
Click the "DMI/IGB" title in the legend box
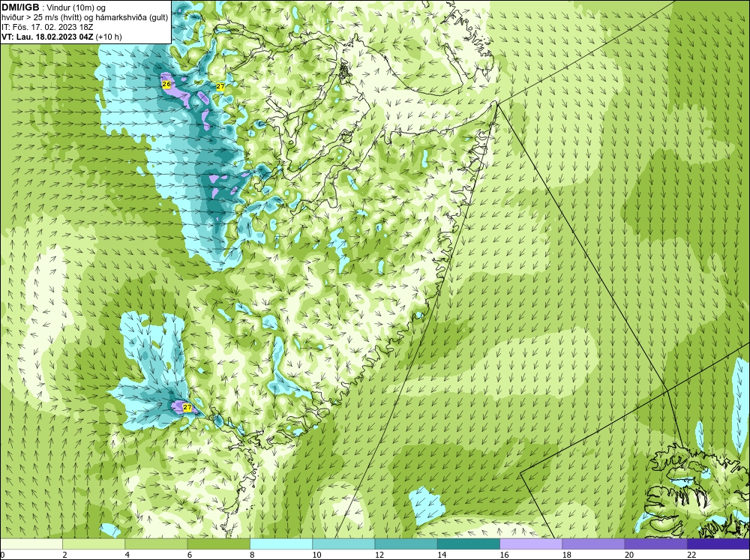pyautogui.click(x=20, y=7)
